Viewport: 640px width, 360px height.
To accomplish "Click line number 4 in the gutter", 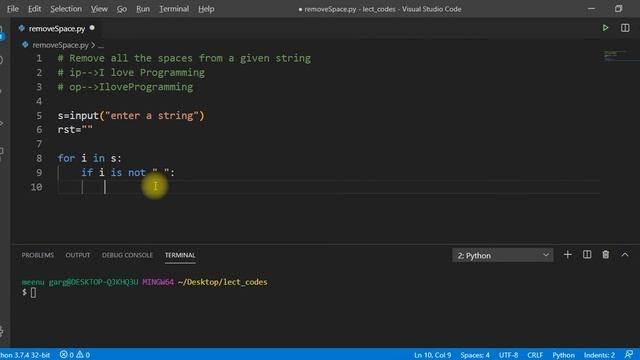I will (39, 101).
